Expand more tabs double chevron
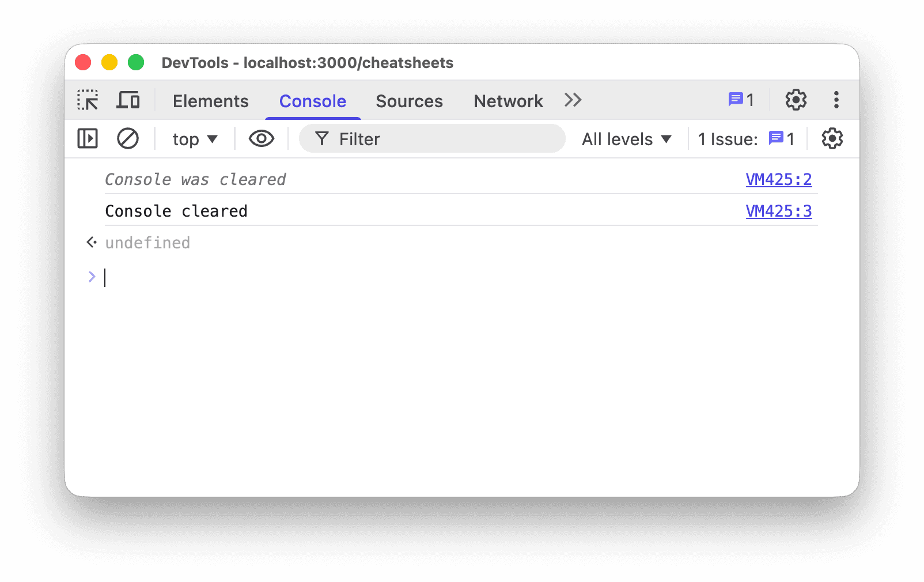 click(573, 100)
